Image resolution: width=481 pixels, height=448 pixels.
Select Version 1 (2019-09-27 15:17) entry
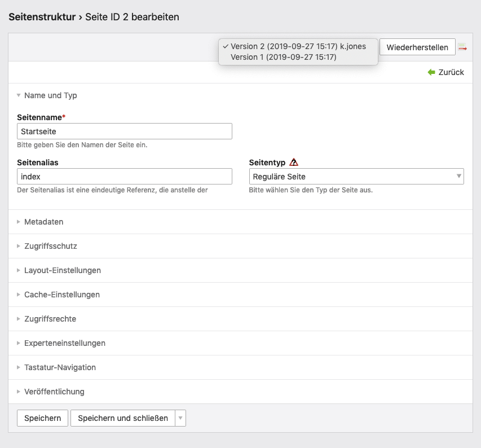298,57
